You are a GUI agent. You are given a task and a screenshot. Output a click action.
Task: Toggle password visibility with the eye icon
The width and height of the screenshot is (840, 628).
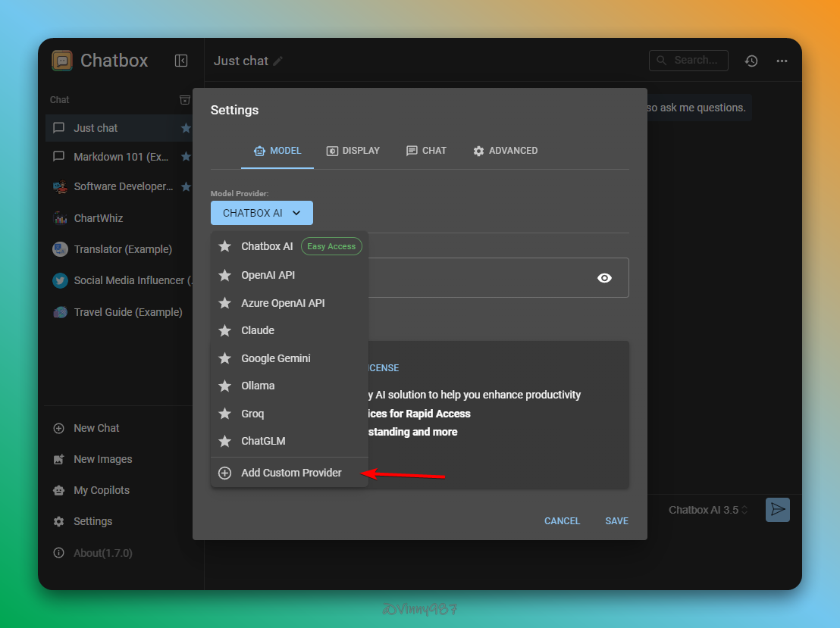[604, 278]
